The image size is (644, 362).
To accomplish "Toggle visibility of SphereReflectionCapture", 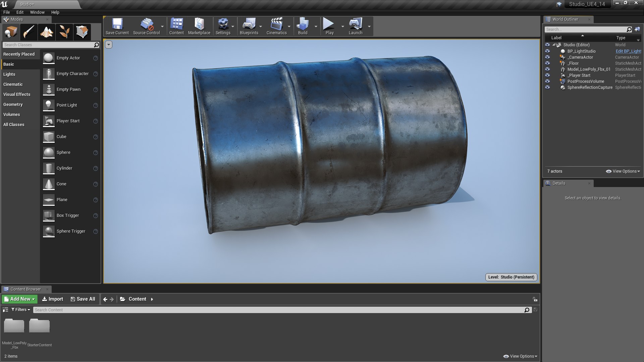I will pos(547,87).
